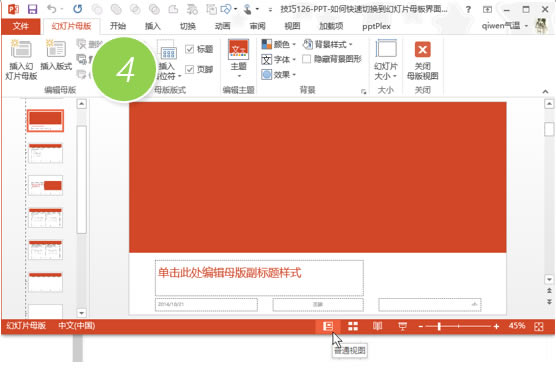Screen dimensions: 556x374
Task: Click the zoom in plus button
Action: pos(496,326)
